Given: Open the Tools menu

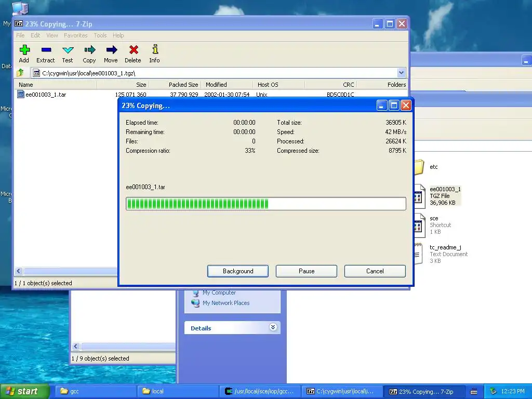Looking at the screenshot, I should [x=100, y=35].
